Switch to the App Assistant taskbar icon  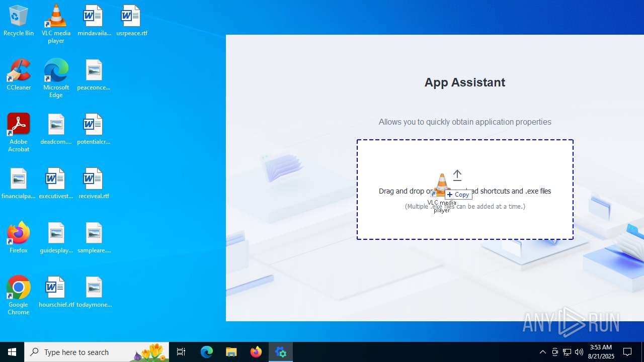(x=281, y=352)
